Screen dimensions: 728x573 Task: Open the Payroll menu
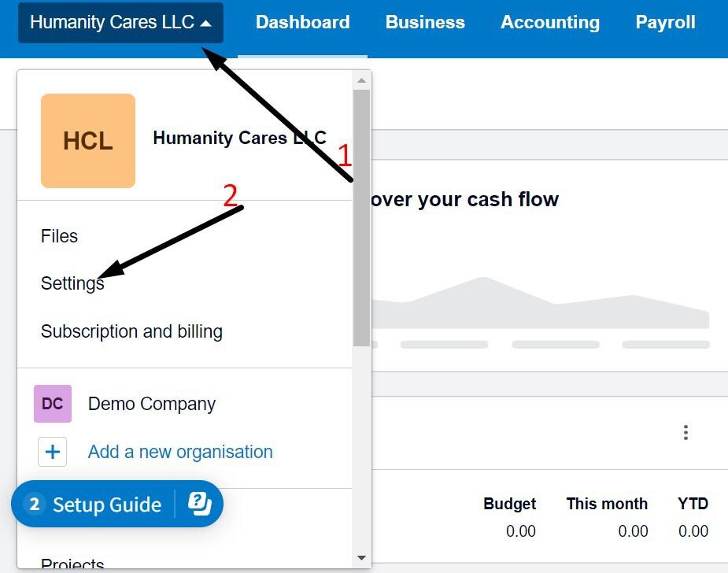665,22
